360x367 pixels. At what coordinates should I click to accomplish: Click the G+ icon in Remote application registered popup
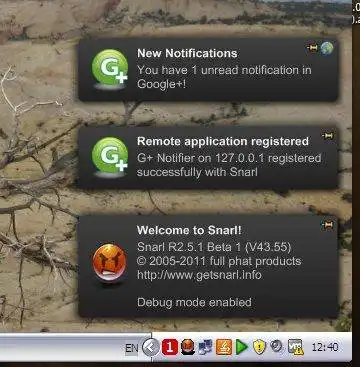click(x=110, y=157)
